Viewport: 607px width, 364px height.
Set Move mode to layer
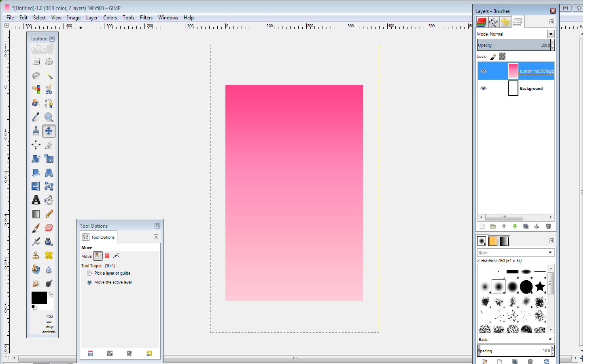[98, 256]
